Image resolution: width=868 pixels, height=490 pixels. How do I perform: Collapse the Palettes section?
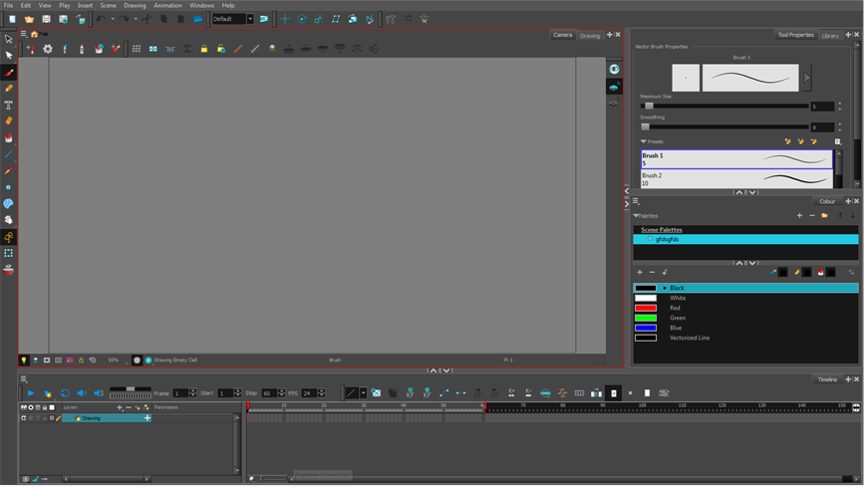click(x=637, y=215)
